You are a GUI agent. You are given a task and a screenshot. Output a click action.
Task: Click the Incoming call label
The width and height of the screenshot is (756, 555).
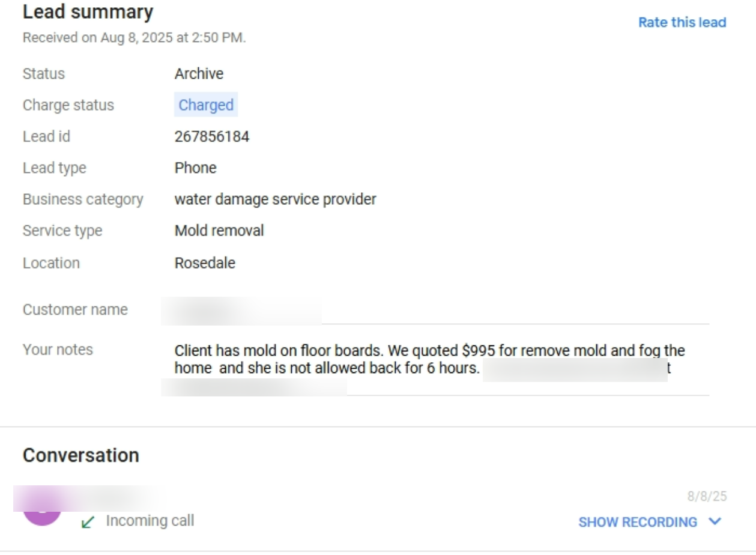pyautogui.click(x=150, y=521)
